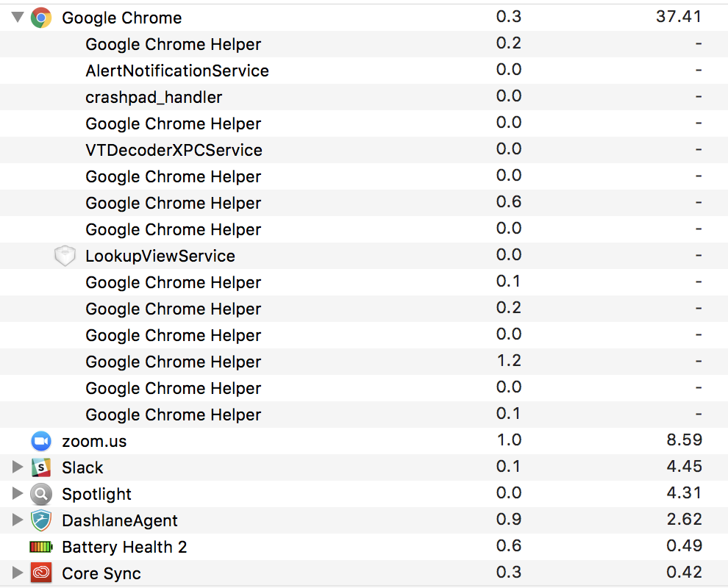Viewport: 728px width, 588px height.
Task: Select the VTDecoderXPCService process
Action: [174, 150]
